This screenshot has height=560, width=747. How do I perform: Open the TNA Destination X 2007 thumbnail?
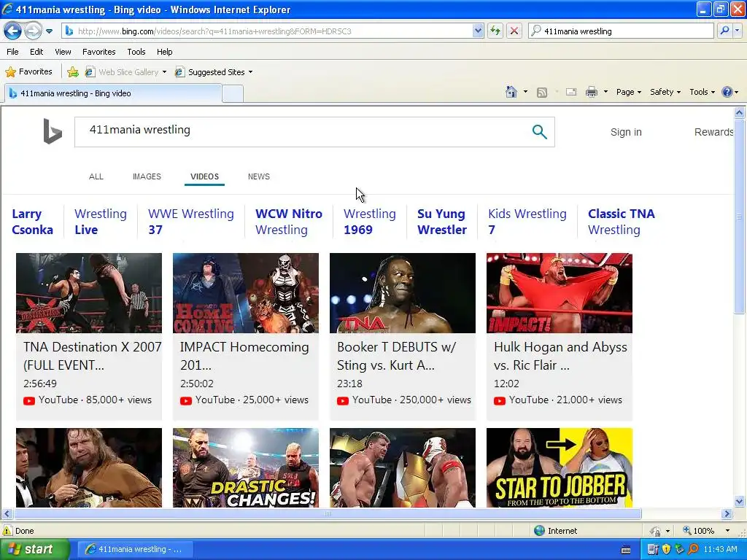click(89, 293)
